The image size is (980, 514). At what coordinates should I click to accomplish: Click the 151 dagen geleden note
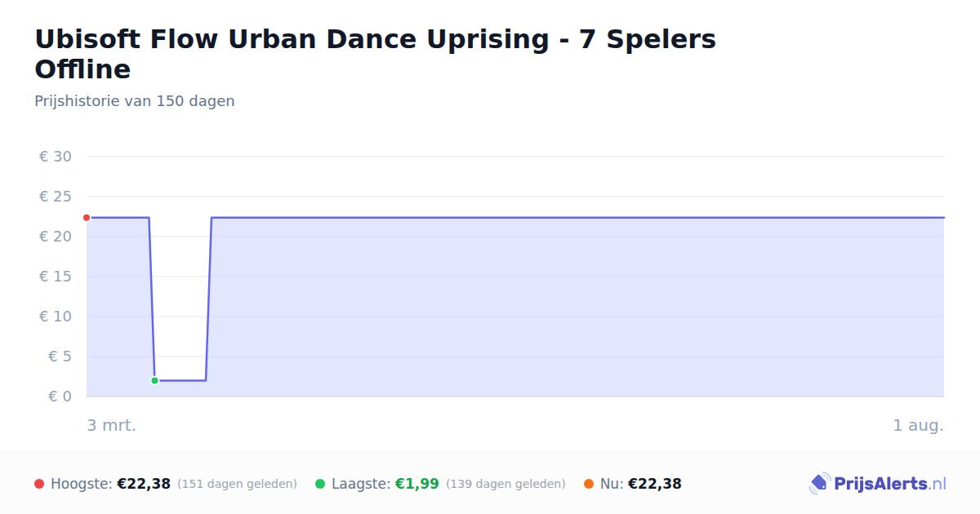click(237, 484)
